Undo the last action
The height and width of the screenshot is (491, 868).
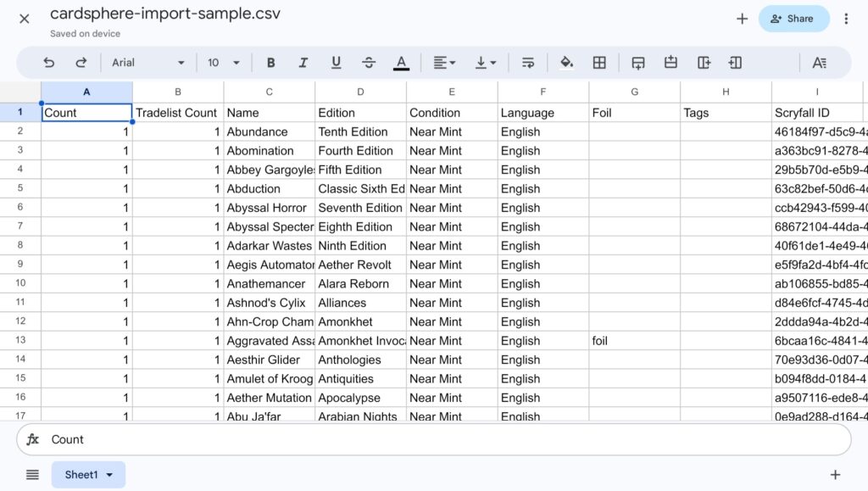(x=48, y=62)
